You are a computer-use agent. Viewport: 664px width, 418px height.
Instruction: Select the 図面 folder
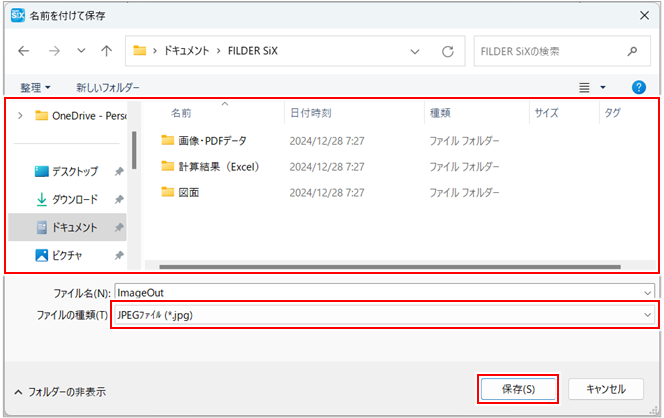click(x=188, y=192)
